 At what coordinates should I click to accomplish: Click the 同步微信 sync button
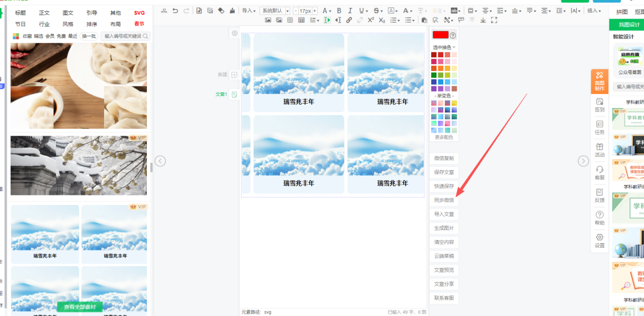[444, 200]
